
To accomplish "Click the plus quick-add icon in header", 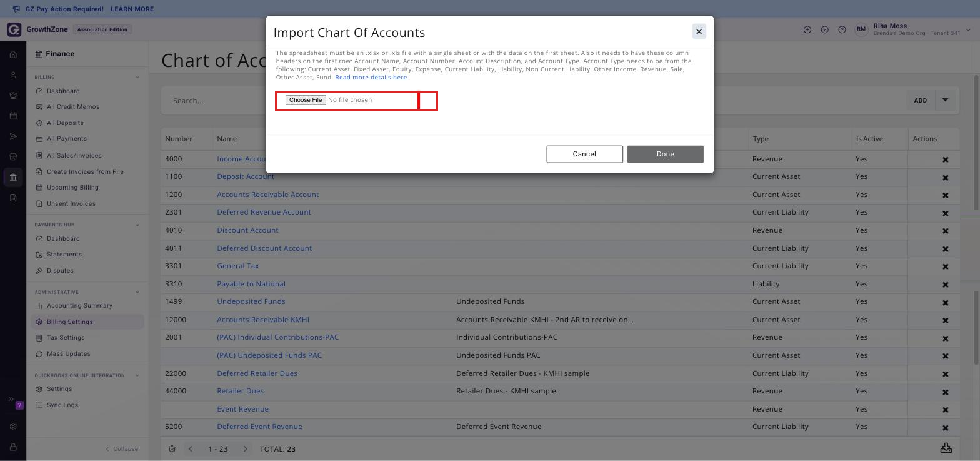I will pos(807,29).
